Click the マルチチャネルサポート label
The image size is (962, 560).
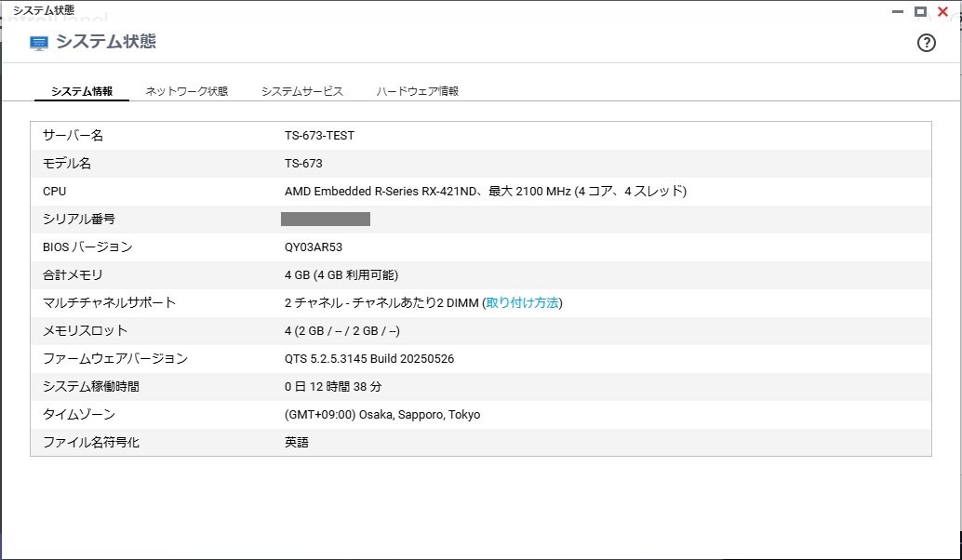pyautogui.click(x=109, y=303)
